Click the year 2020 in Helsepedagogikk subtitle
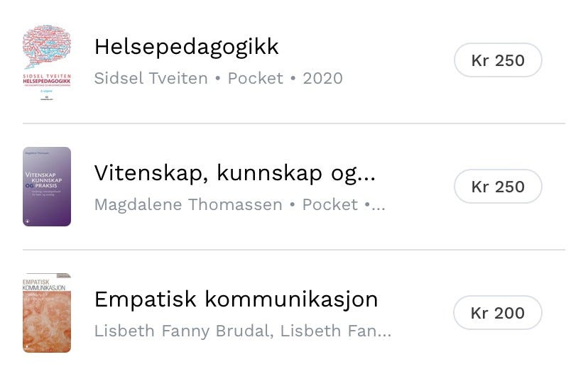This screenshot has height=369, width=588. (322, 78)
